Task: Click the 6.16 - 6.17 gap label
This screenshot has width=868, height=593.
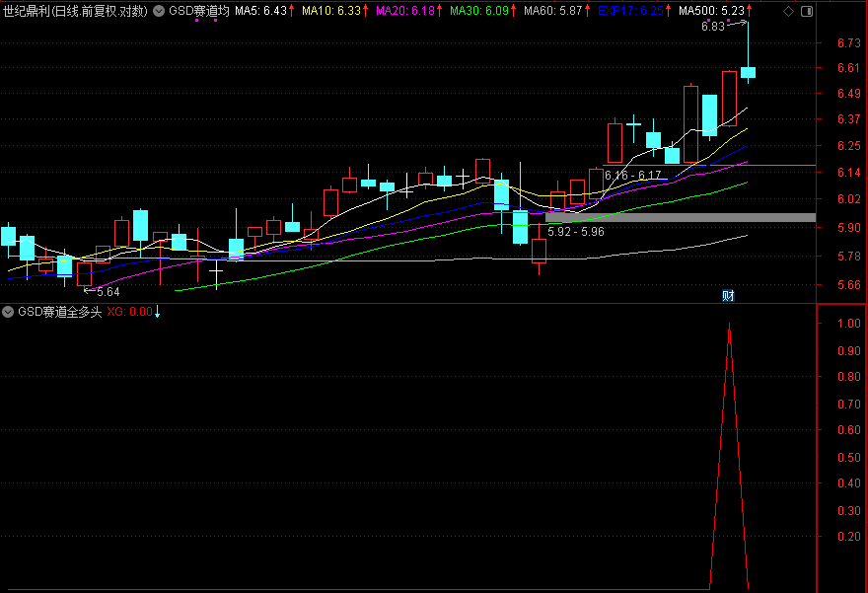Action: tap(632, 176)
